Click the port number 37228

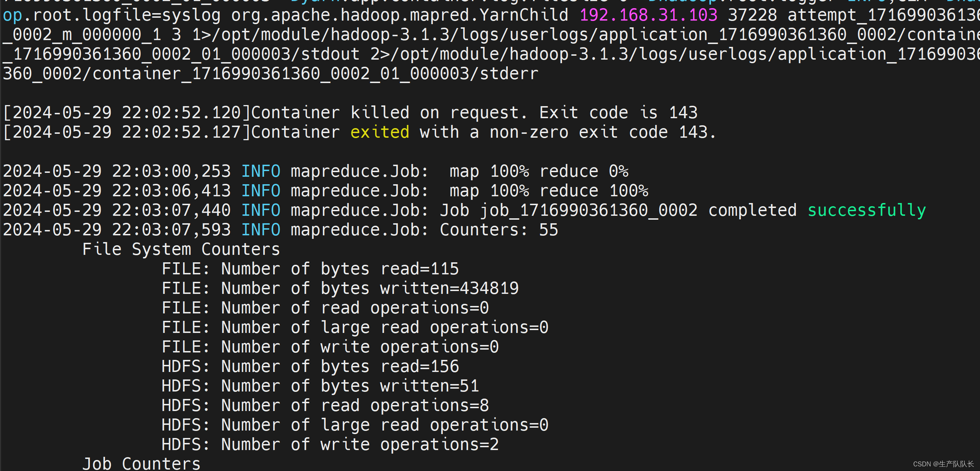753,15
